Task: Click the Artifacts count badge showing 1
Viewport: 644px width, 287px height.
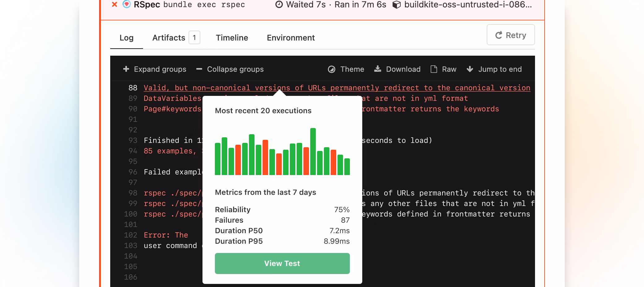Action: tap(194, 37)
